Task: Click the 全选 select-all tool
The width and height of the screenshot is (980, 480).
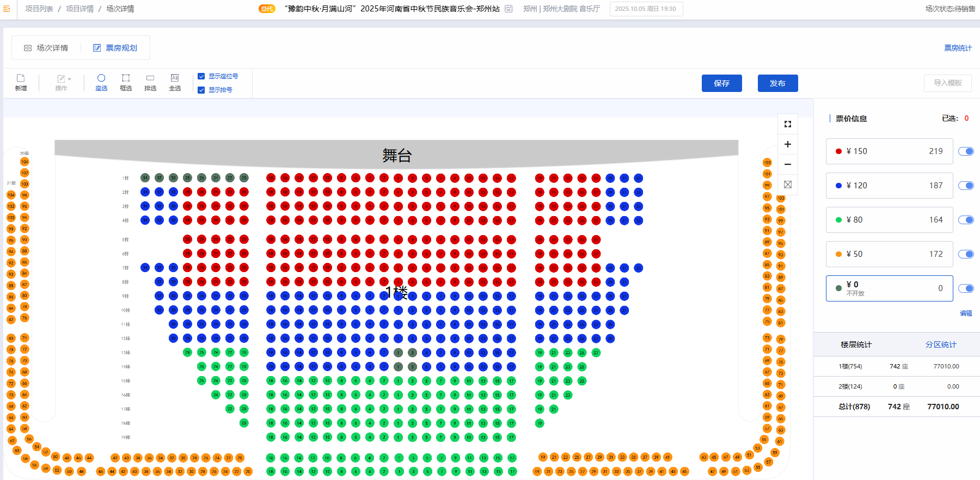Action: point(175,82)
